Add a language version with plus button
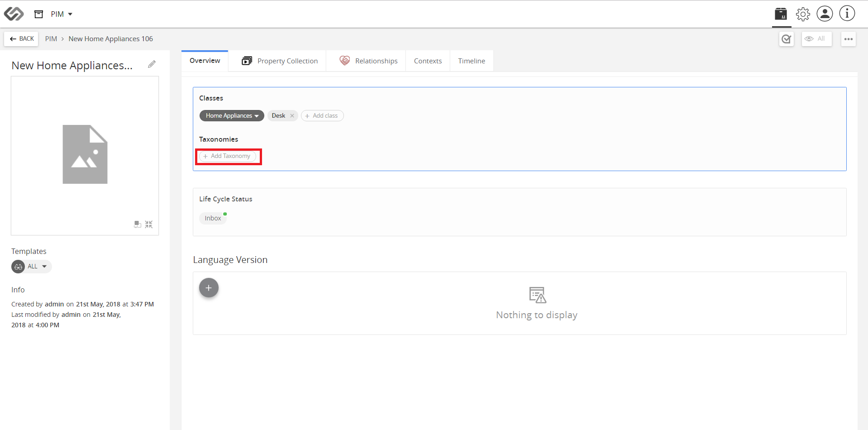The height and width of the screenshot is (430, 868). pos(209,288)
